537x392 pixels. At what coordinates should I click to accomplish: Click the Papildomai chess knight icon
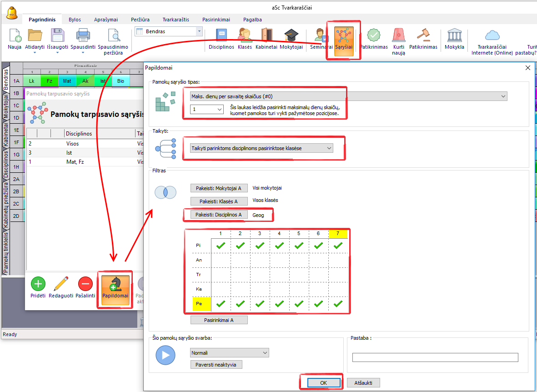coord(115,285)
